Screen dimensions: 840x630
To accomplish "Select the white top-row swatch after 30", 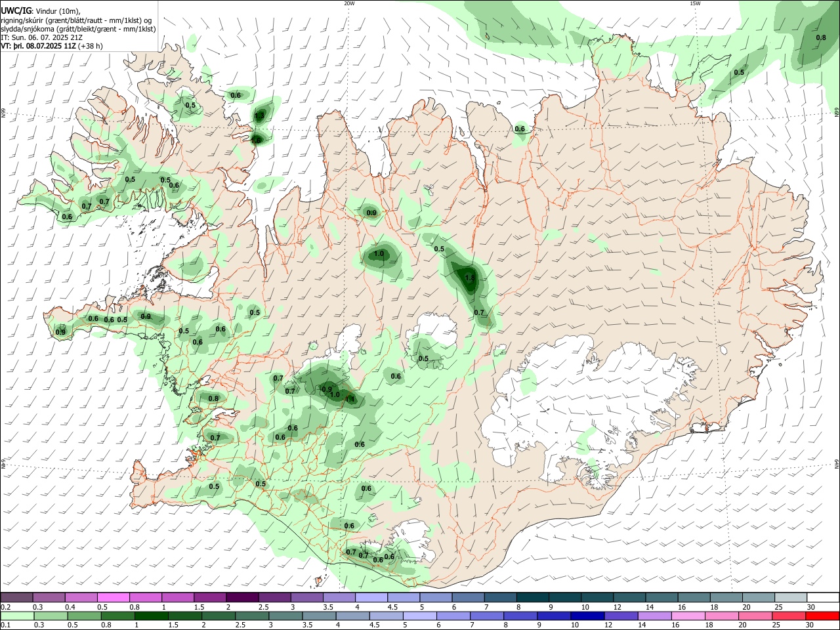I will point(823,598).
